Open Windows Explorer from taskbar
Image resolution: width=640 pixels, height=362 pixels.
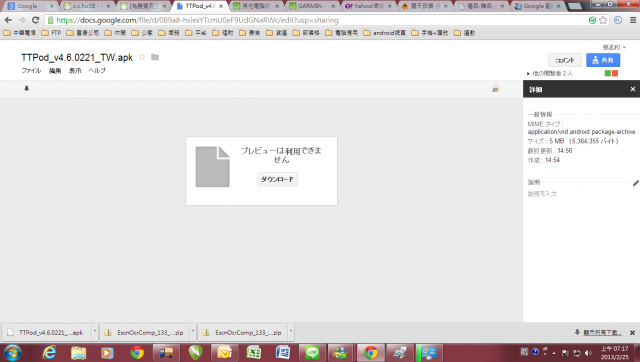pos(78,353)
